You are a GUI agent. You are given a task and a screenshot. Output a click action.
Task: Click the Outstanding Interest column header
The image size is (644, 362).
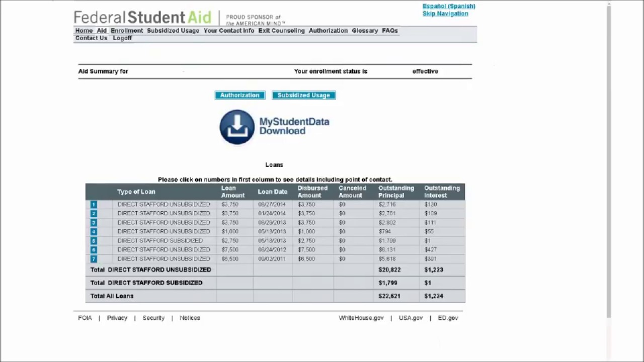point(442,192)
